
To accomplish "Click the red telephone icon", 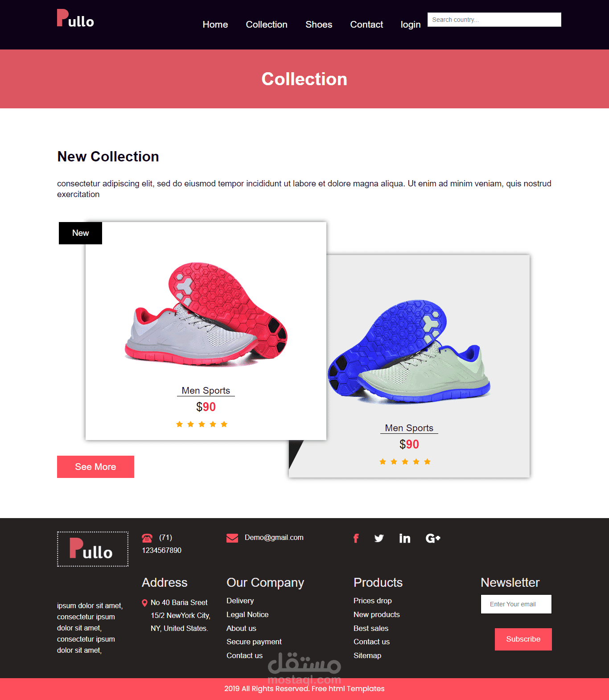I will [147, 538].
